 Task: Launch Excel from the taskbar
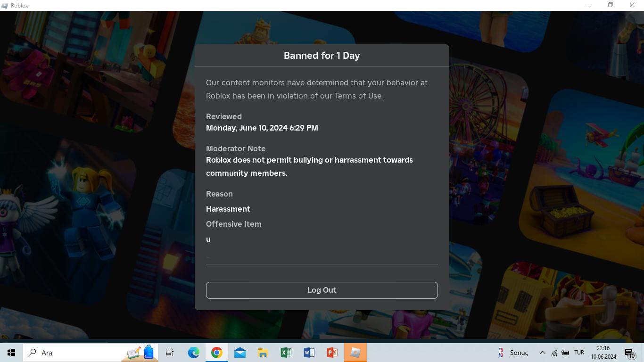[x=286, y=353]
